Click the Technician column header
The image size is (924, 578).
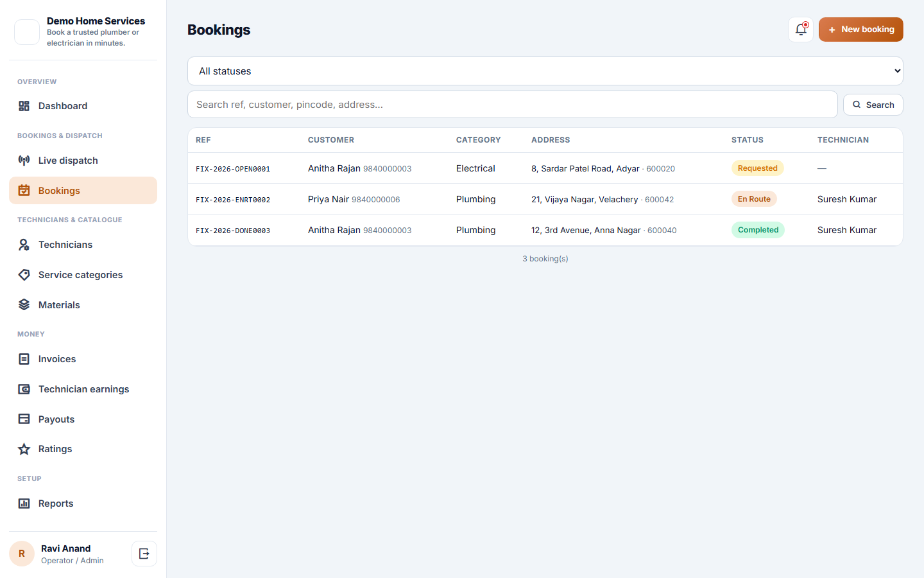tap(843, 140)
